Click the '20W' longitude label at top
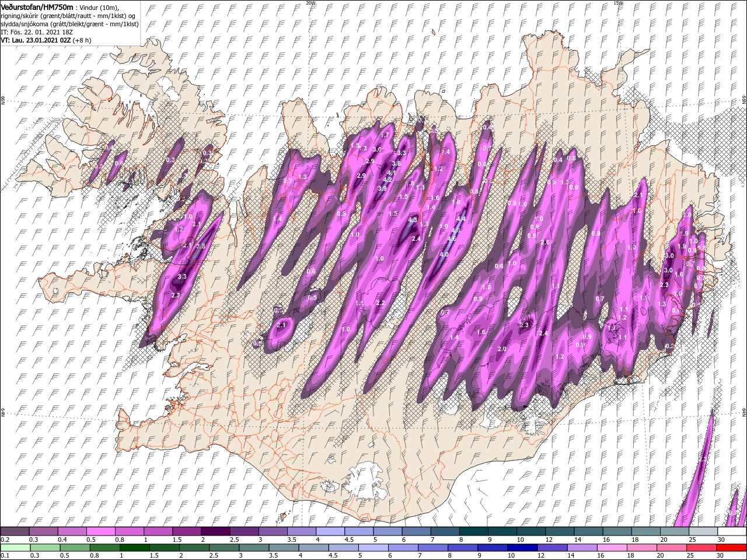The image size is (747, 560). [x=310, y=3]
